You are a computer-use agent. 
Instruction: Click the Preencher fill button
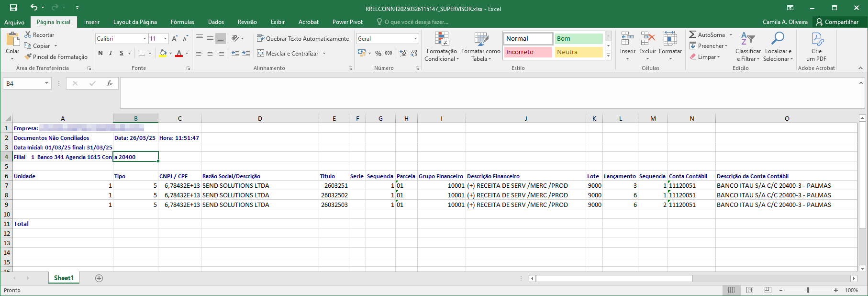pyautogui.click(x=708, y=46)
